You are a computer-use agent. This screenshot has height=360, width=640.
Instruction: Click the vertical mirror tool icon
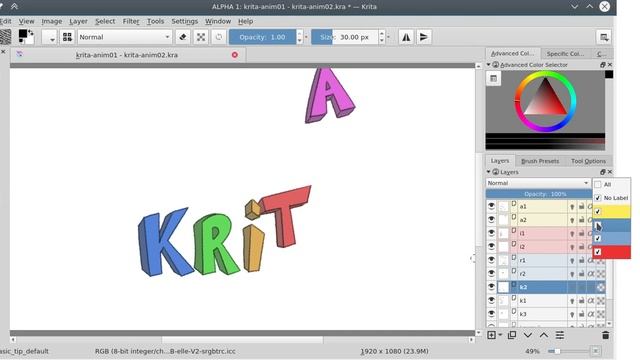coord(424,37)
